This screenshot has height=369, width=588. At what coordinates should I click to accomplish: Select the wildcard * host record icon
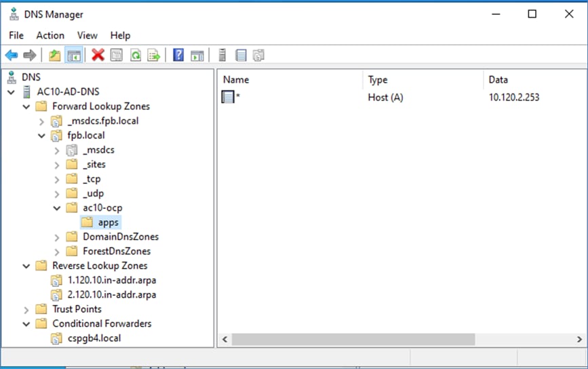[x=228, y=97]
